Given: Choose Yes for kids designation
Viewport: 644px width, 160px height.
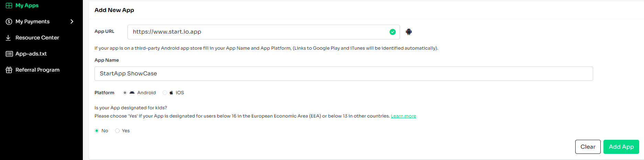Looking at the screenshot, I should pyautogui.click(x=118, y=131).
